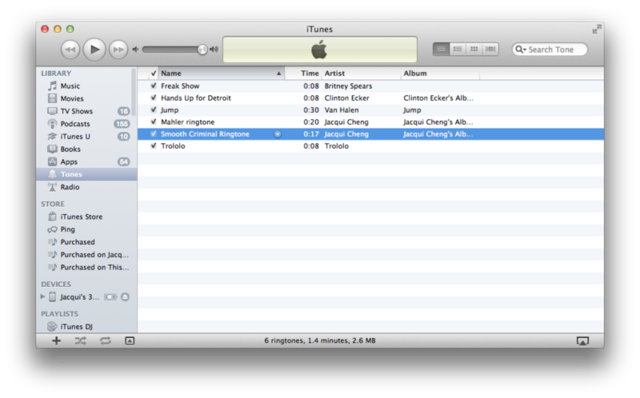Open the AirPlay output icon
Screen dimensions: 640x398
point(582,341)
